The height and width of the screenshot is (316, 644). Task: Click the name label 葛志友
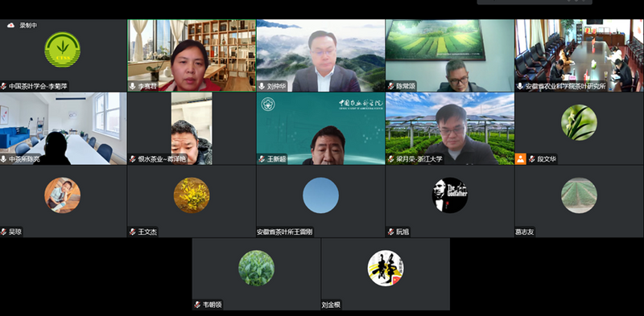tap(525, 232)
